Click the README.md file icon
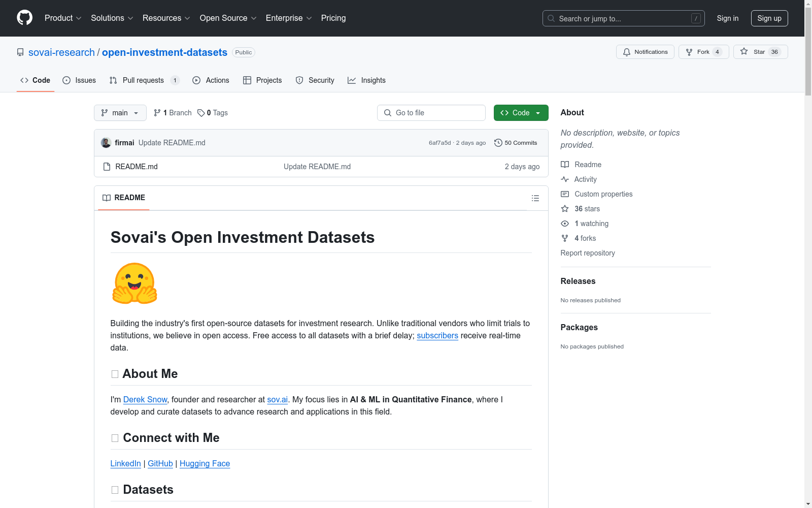 (x=107, y=167)
